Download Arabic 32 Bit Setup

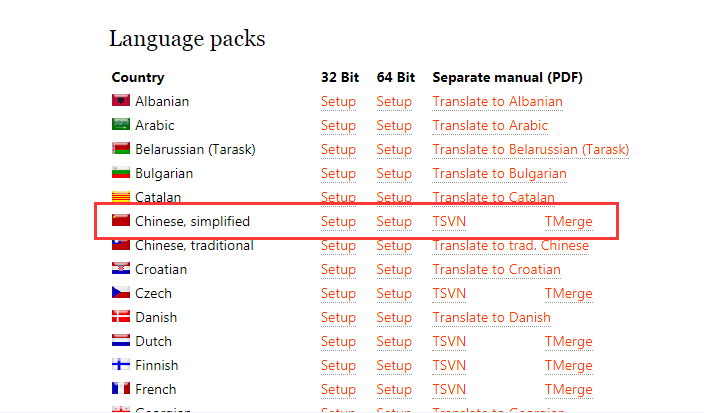point(338,125)
